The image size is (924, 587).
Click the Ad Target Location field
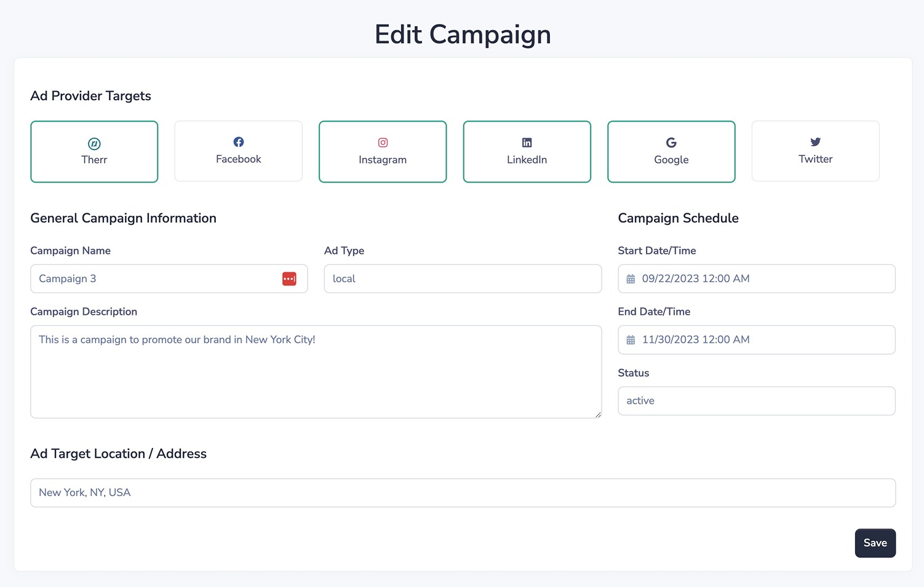click(462, 492)
